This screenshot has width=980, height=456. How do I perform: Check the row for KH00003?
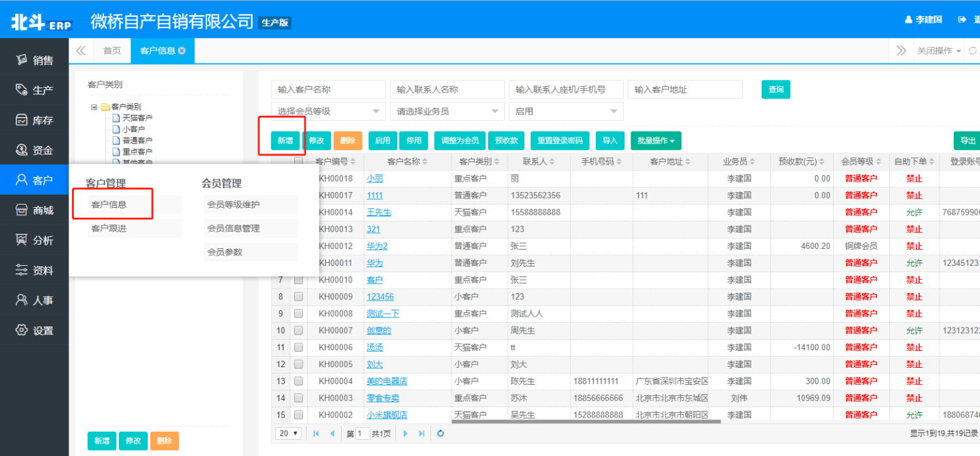coord(299,398)
